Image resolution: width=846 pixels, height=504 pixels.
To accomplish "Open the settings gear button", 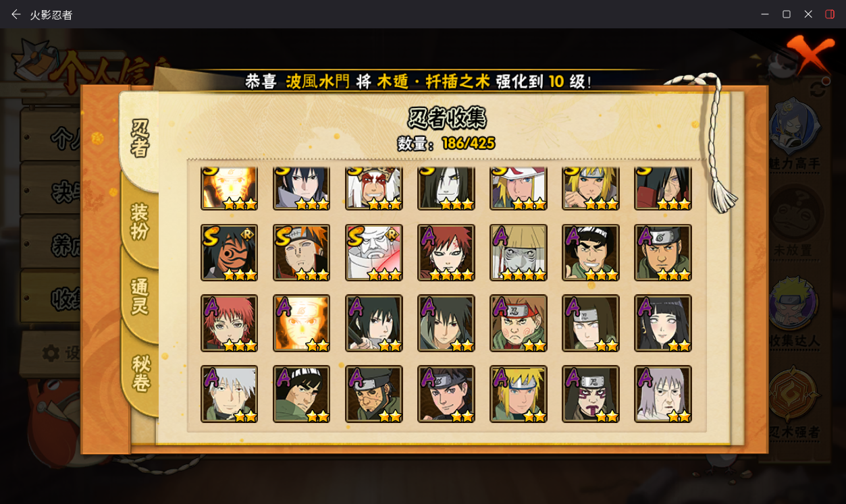I will (x=51, y=353).
